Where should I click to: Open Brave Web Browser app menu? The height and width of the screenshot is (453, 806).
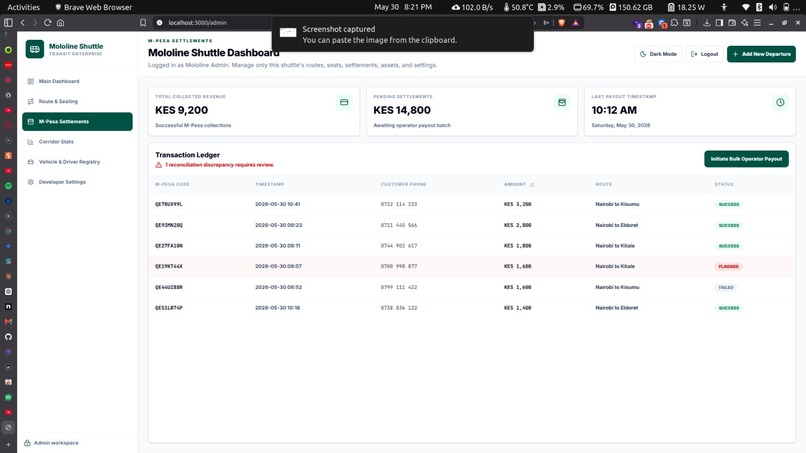(x=93, y=7)
